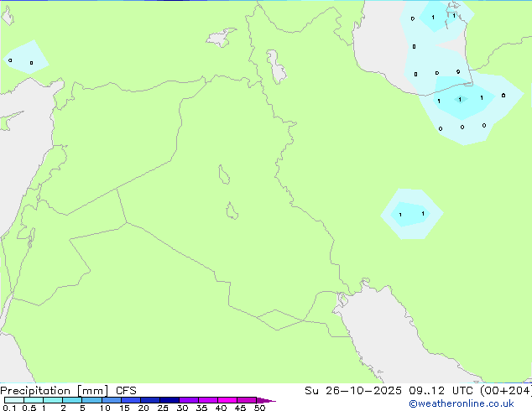Viewport: 532px width, 411px height.
Task: Pick the 35 mm legend color swatch
Action: 207,400
